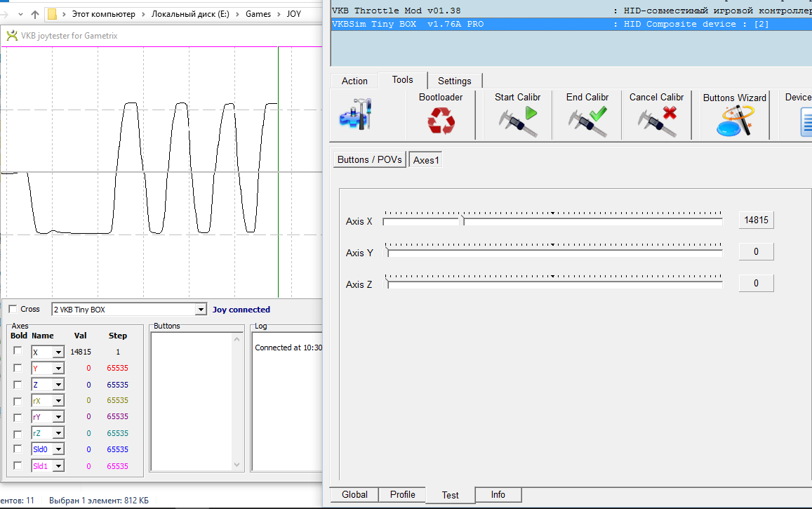Click the Локальный диск (E:) breadcrumb
Viewport: 812px width, 509px height.
(x=190, y=14)
